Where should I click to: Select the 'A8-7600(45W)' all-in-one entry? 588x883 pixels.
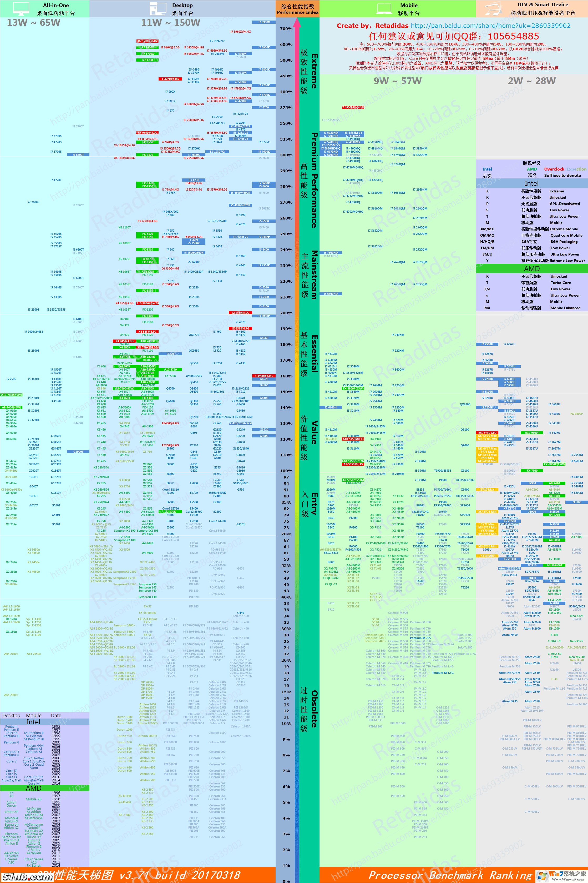(x=11, y=407)
